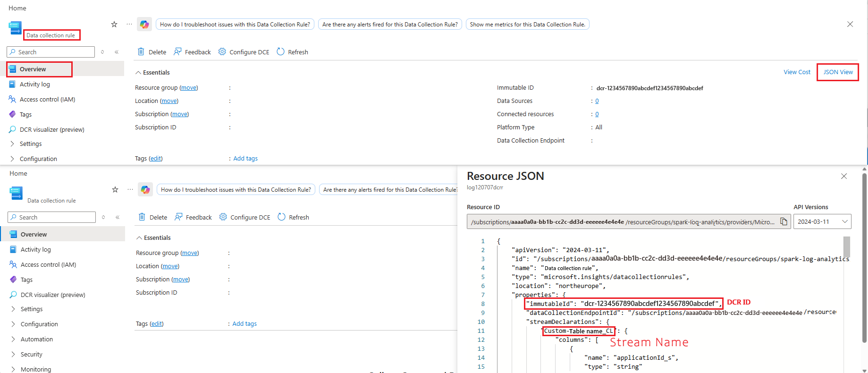The width and height of the screenshot is (868, 373).
Task: Favorite the rule with top star icon
Action: pyautogui.click(x=114, y=24)
